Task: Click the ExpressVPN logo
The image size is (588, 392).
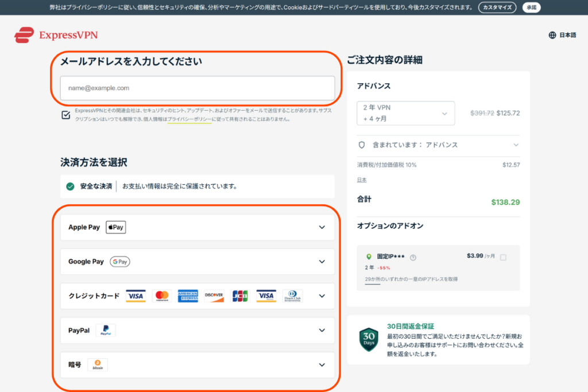Action: 56,35
